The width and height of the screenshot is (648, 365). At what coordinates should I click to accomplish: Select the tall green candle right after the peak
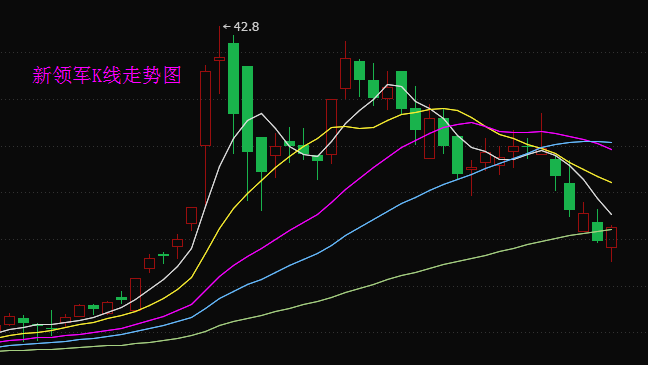233,79
